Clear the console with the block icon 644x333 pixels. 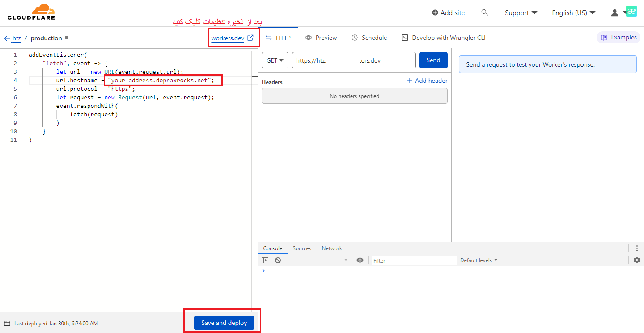(278, 260)
